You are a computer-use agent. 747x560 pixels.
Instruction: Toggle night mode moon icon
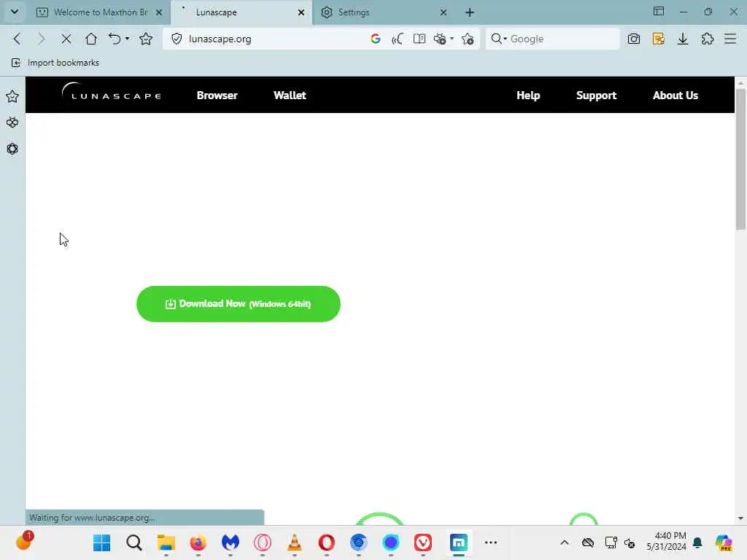pos(397,39)
